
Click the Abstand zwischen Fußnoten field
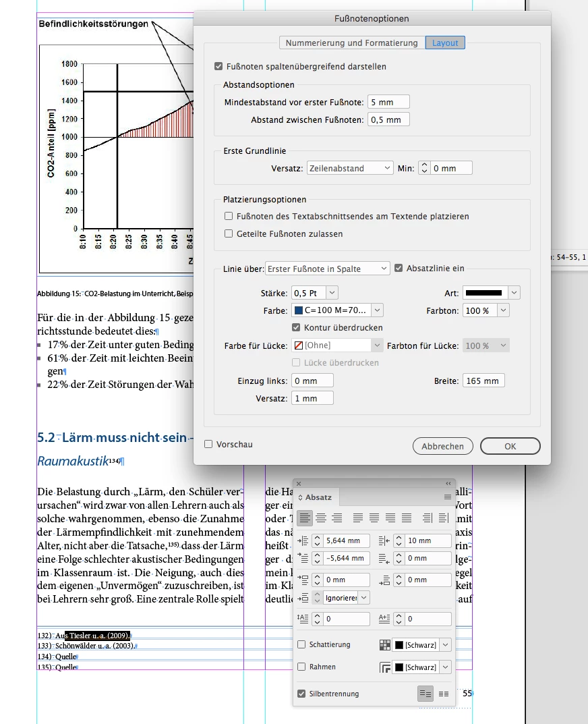[x=388, y=119]
